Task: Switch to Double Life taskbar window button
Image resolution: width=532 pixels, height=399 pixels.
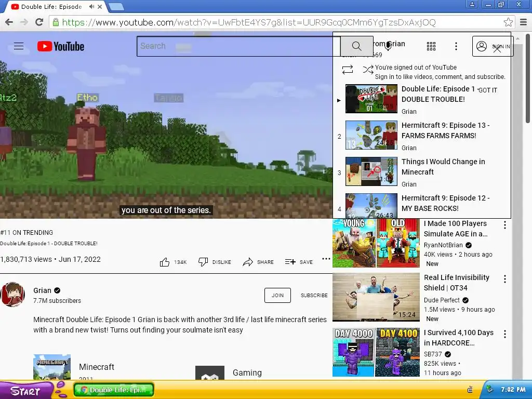Action: [114, 390]
